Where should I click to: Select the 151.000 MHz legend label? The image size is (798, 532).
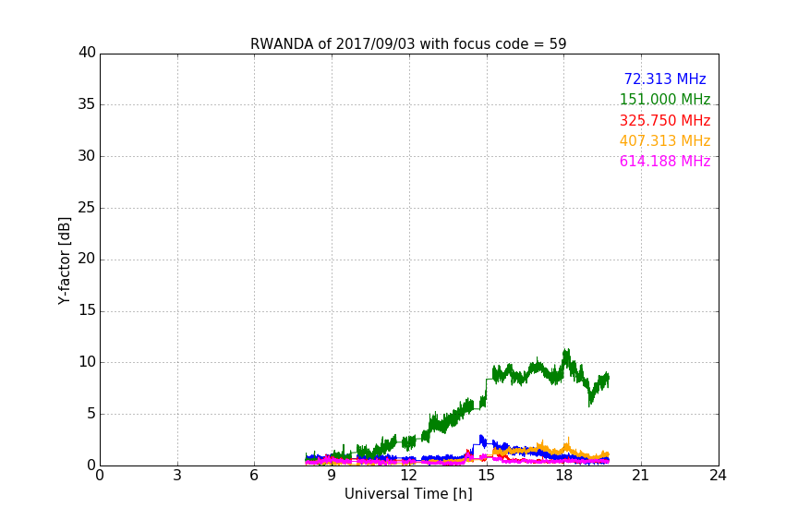click(x=665, y=99)
